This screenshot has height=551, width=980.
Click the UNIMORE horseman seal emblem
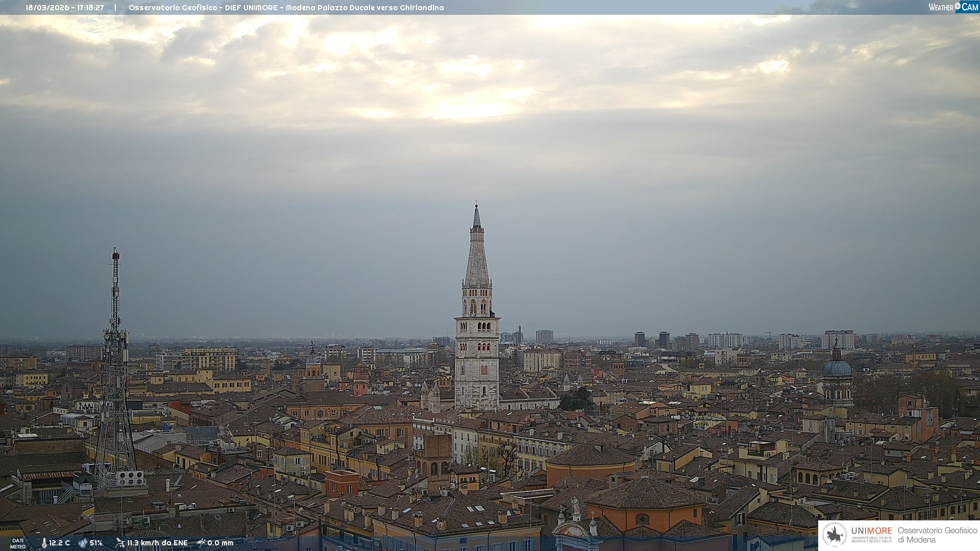click(x=835, y=535)
